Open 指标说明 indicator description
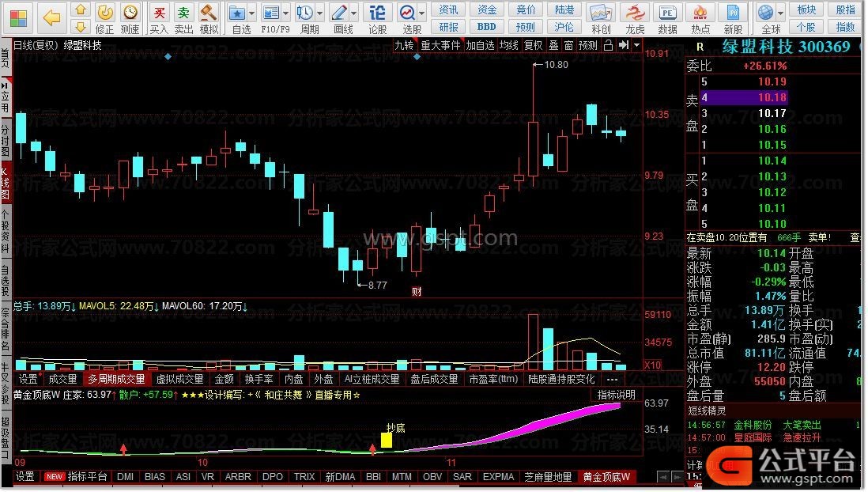Screen dimensions: 868x492 pos(616,395)
